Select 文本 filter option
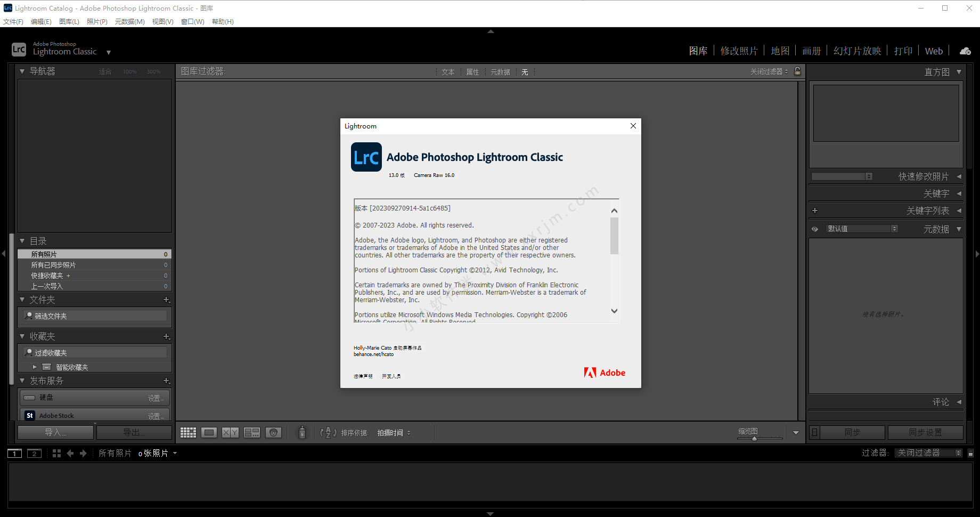 tap(448, 72)
